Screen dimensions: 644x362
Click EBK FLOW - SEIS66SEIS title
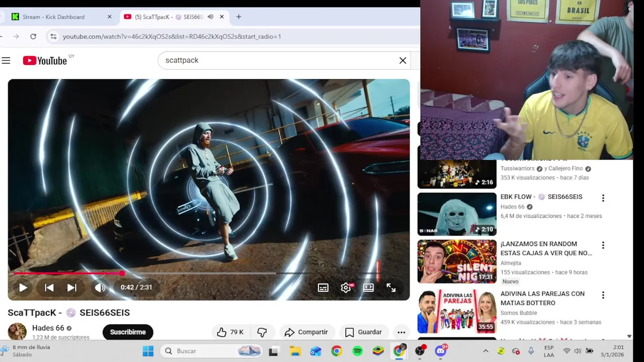point(541,197)
